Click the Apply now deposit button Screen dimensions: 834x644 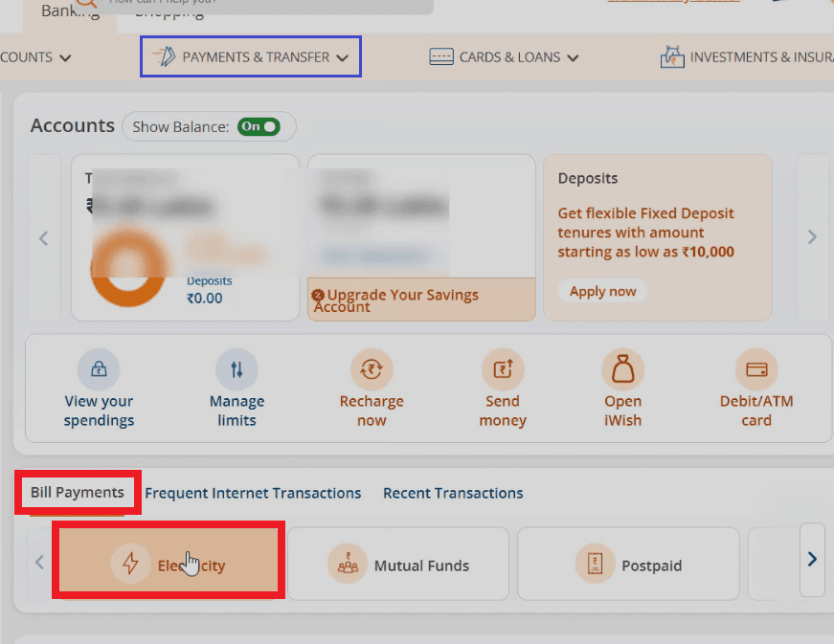click(602, 291)
